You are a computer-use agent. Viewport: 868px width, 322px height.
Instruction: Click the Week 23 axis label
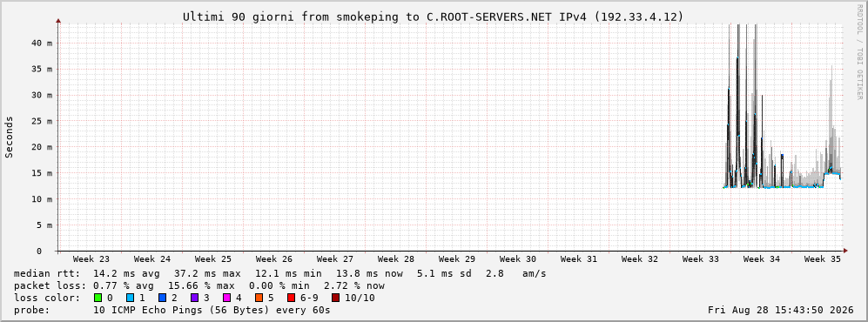pyautogui.click(x=91, y=259)
